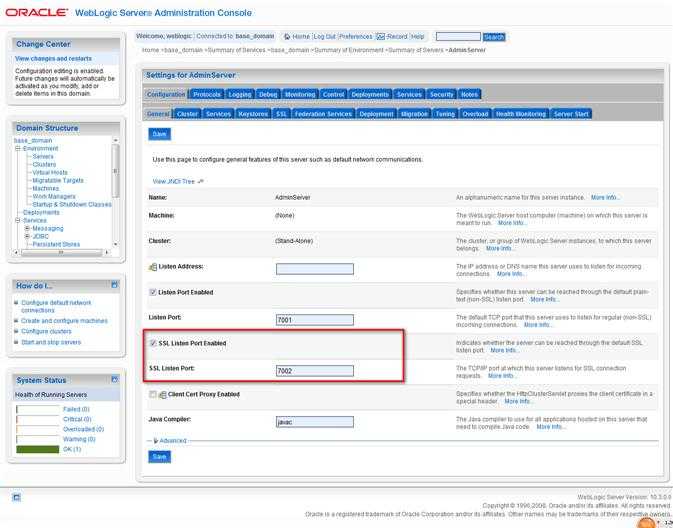Click the Home icon in the toolbar

pos(287,37)
